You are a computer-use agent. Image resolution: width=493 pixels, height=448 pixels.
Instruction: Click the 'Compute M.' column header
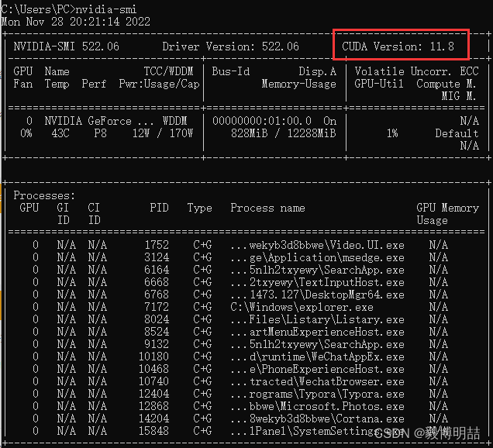[x=446, y=84]
